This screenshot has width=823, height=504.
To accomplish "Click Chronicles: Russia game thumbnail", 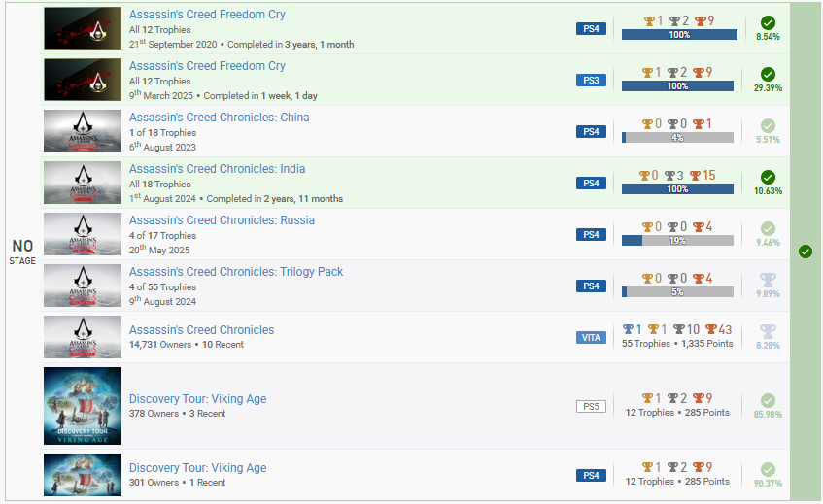I will click(x=83, y=234).
